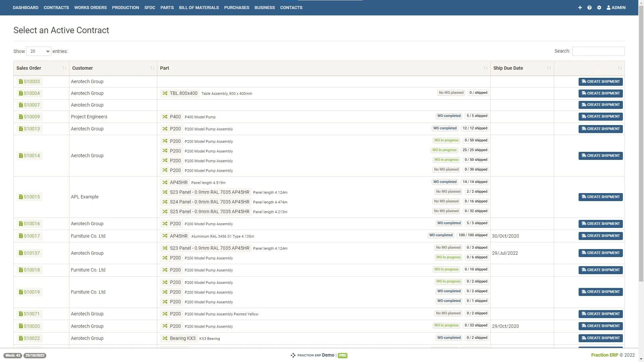
Task: Click the shuffle icon beside TBL.800x400
Action: (165, 93)
